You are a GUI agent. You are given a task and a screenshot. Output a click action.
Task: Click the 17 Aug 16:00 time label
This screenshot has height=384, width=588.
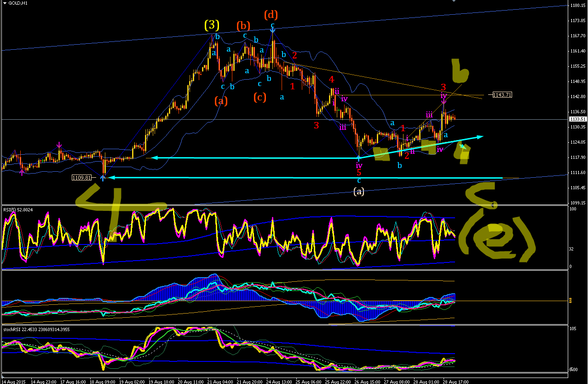point(73,381)
